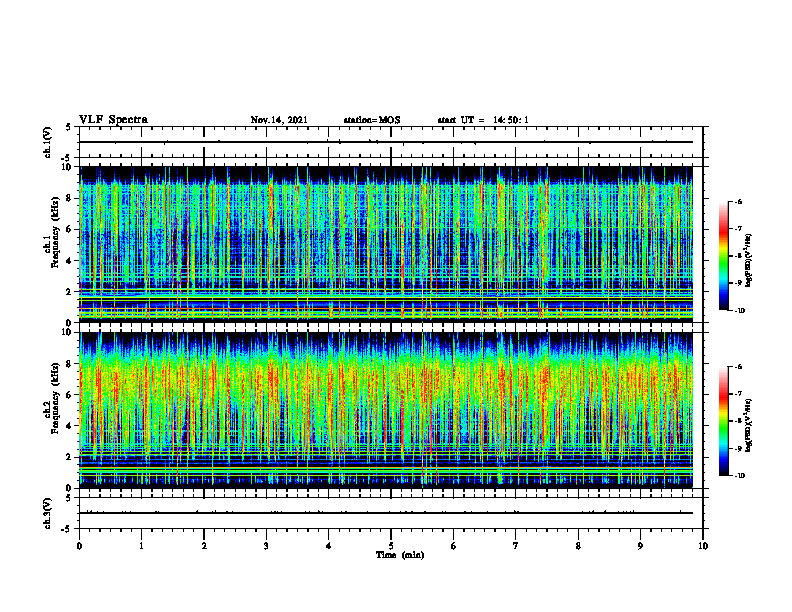Viewport: 792px width, 612px height.
Task: Click time axis tick label "9"
Action: 640,546
